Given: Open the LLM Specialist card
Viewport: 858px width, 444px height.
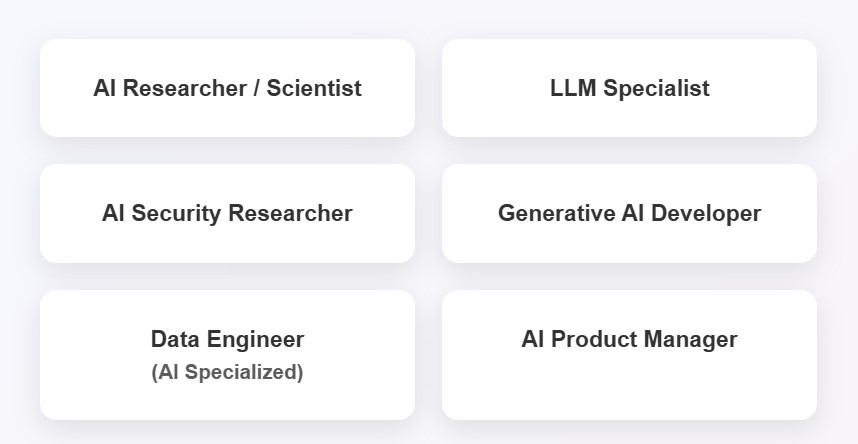Looking at the screenshot, I should (629, 88).
